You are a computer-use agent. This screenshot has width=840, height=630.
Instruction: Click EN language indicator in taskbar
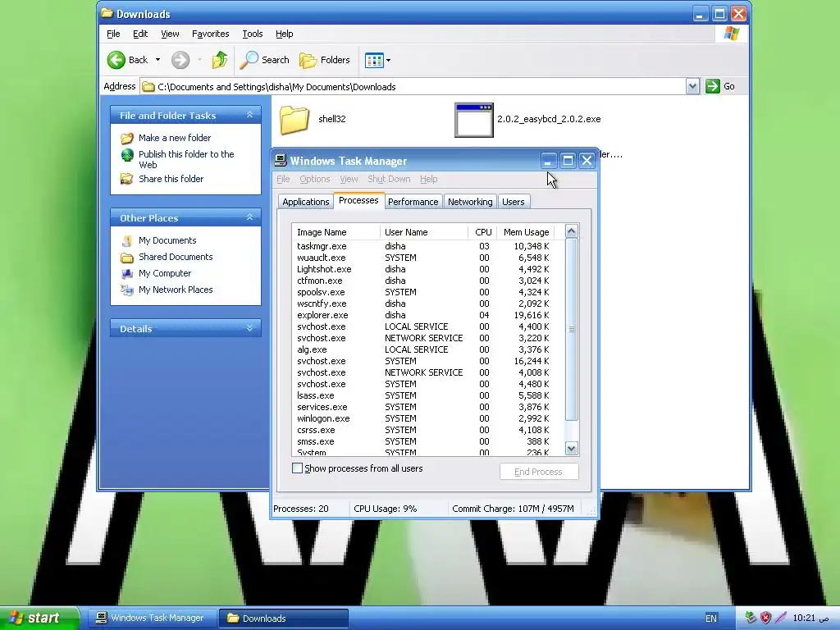711,619
